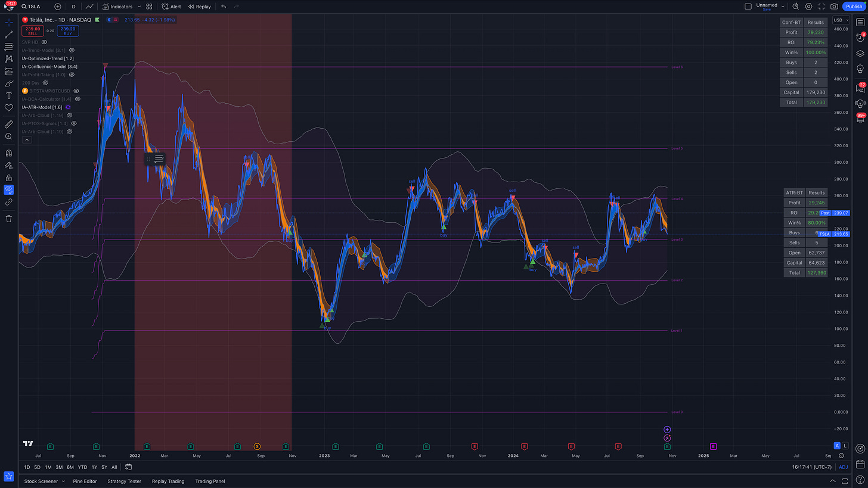Open the help center question mark
This screenshot has width=868, height=488.
tap(860, 480)
